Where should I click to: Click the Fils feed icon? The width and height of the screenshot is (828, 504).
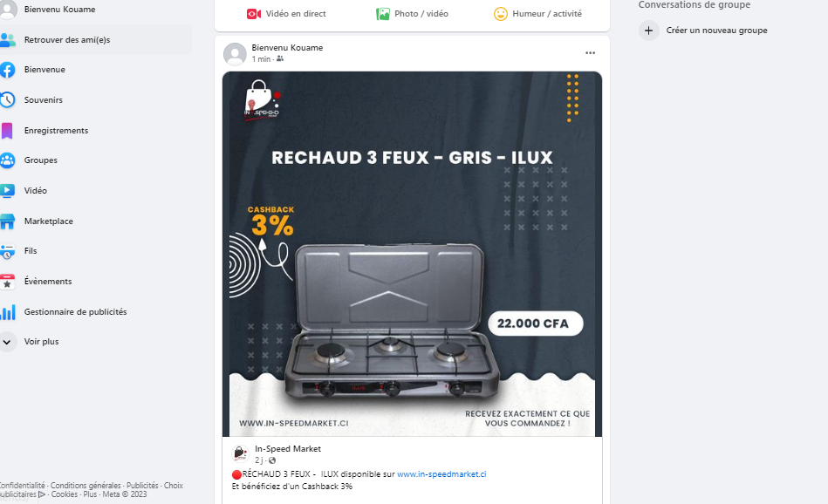click(7, 250)
